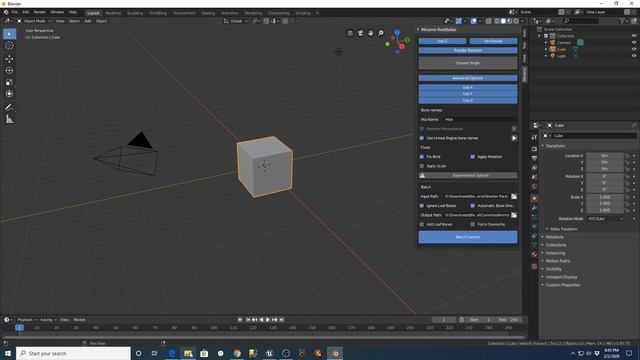Open the Tool properties tab icon
This screenshot has width=640, height=360.
(x=534, y=138)
